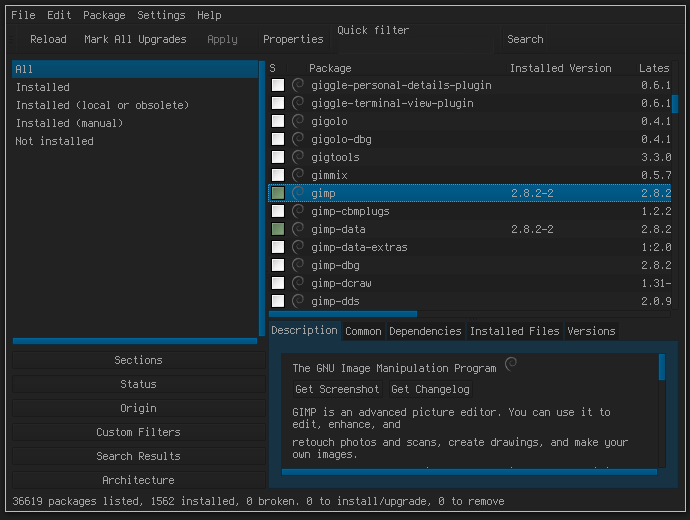Mark the gimp-dbg checkbox

point(278,265)
